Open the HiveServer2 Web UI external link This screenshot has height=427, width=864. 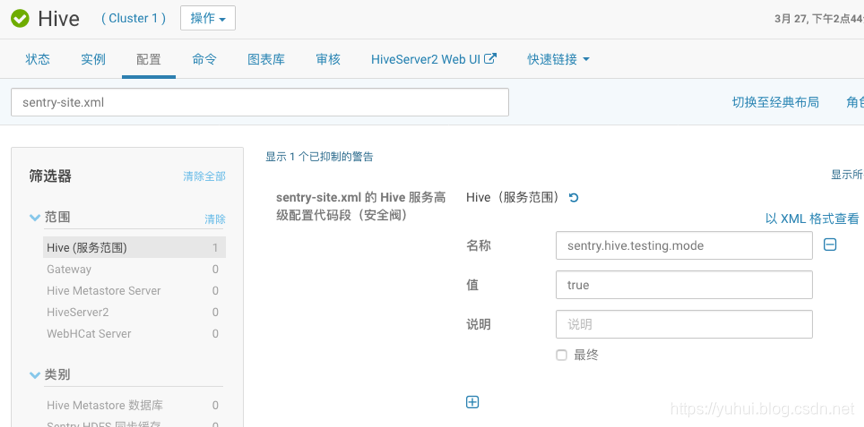pyautogui.click(x=434, y=59)
